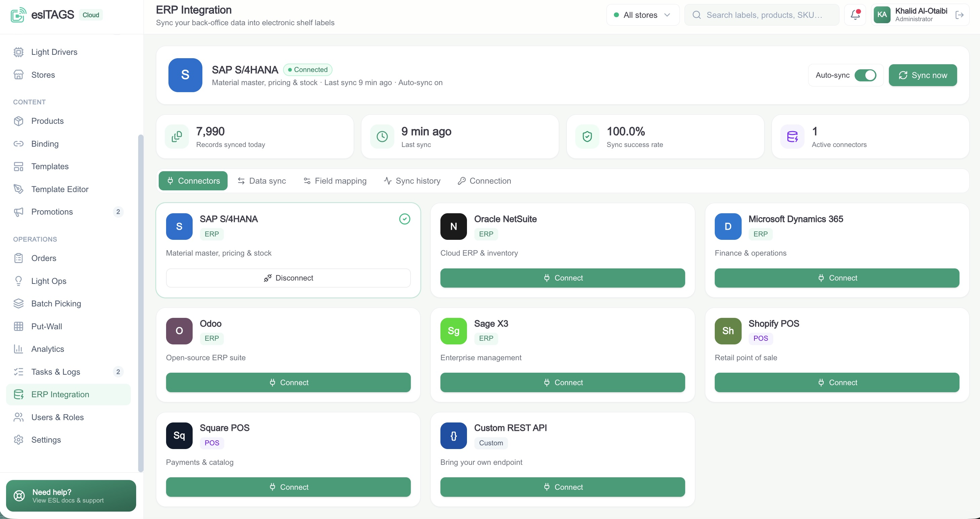Click the Connected status badge
Viewport: 980px width, 519px height.
click(x=308, y=70)
